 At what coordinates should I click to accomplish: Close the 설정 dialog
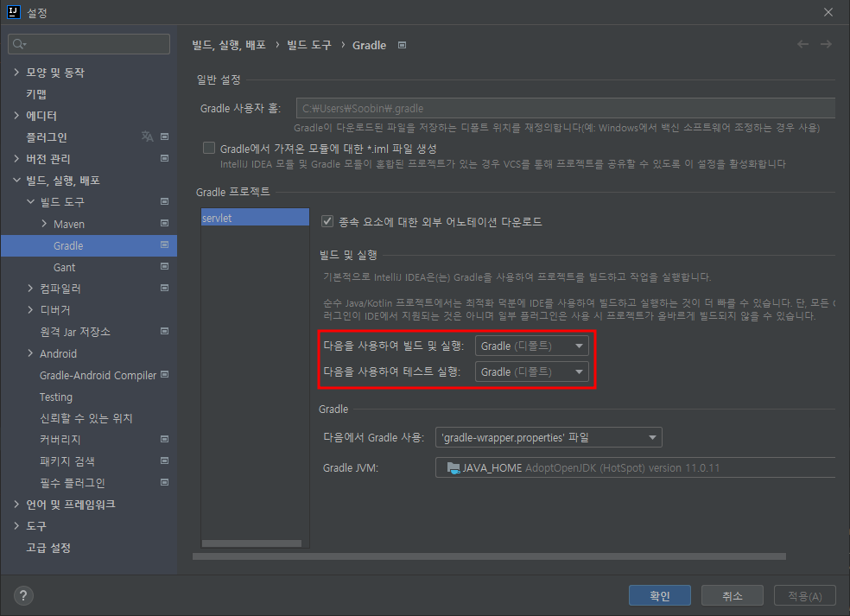(x=828, y=12)
